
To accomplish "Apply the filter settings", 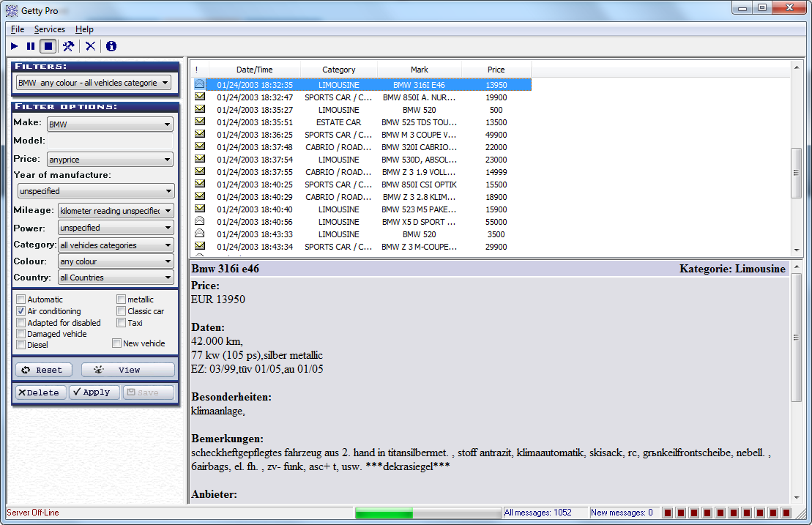I will (94, 392).
